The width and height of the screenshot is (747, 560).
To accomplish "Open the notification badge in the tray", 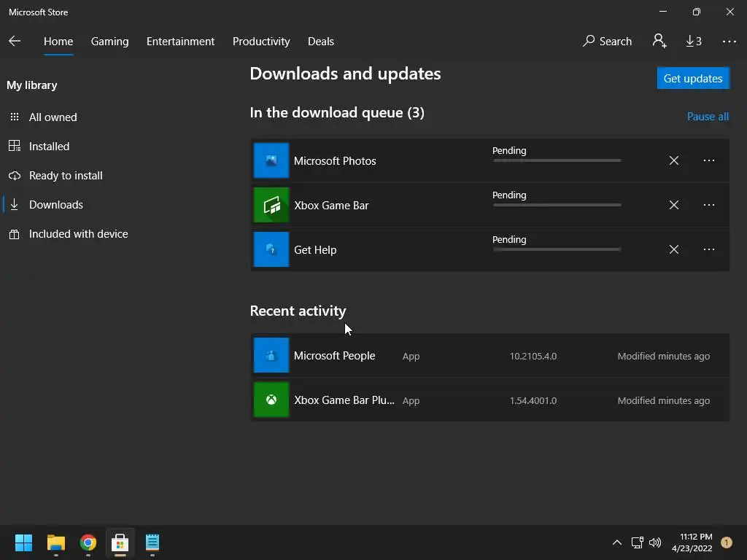I will [x=727, y=542].
